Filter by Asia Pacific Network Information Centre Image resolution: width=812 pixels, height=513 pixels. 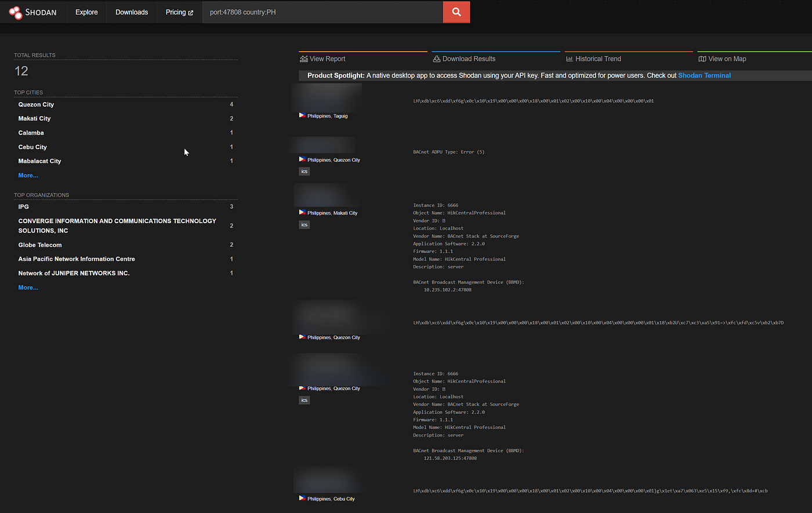pyautogui.click(x=77, y=259)
